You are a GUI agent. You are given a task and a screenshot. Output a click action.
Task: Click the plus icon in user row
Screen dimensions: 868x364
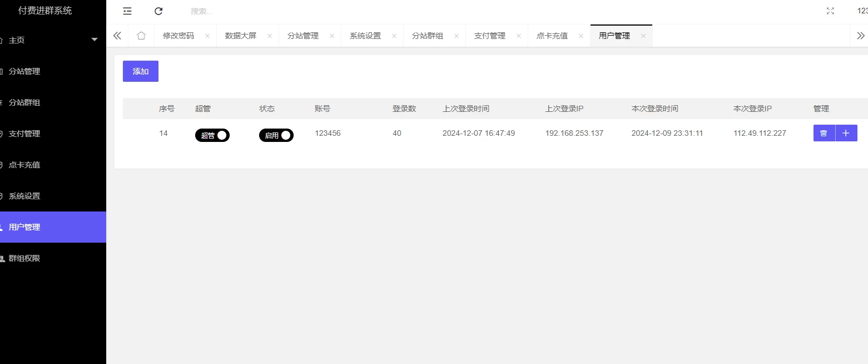coord(846,133)
